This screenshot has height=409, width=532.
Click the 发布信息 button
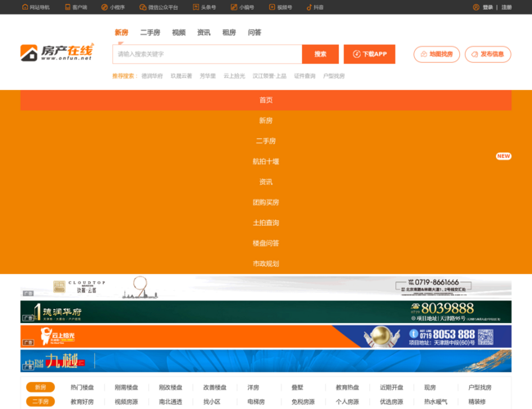point(488,54)
